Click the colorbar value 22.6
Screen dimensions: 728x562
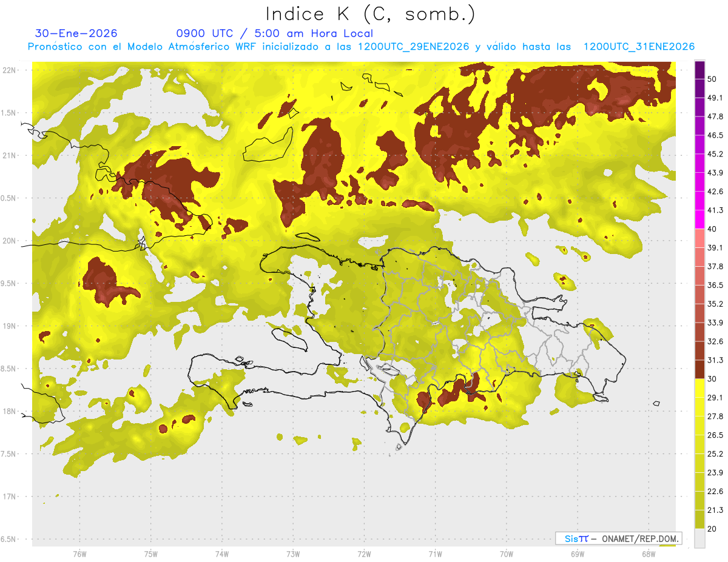click(715, 492)
